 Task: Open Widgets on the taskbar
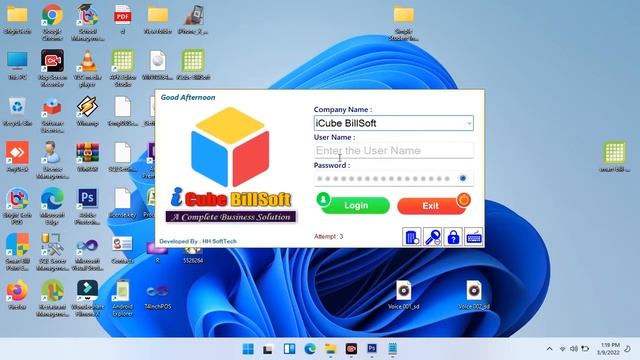point(289,349)
